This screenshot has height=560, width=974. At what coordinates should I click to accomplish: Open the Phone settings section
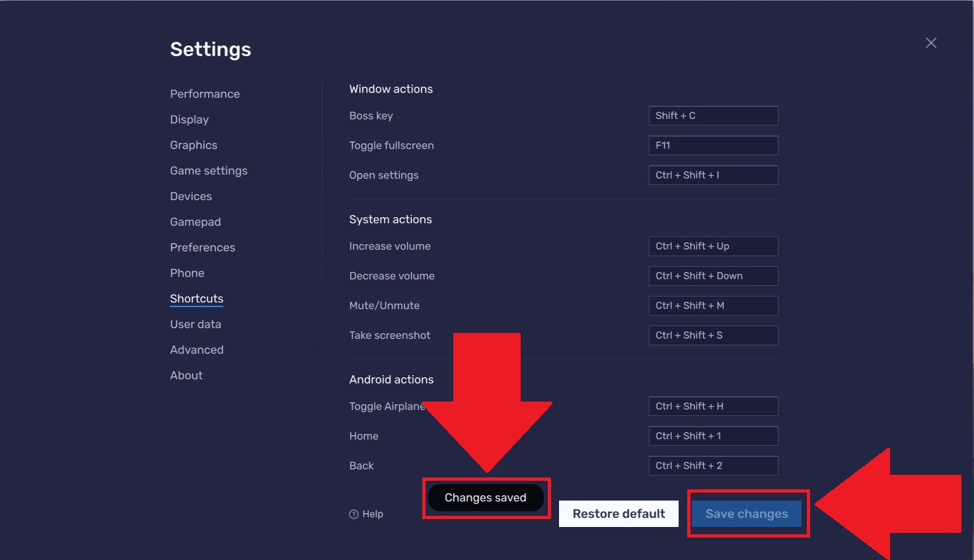187,273
